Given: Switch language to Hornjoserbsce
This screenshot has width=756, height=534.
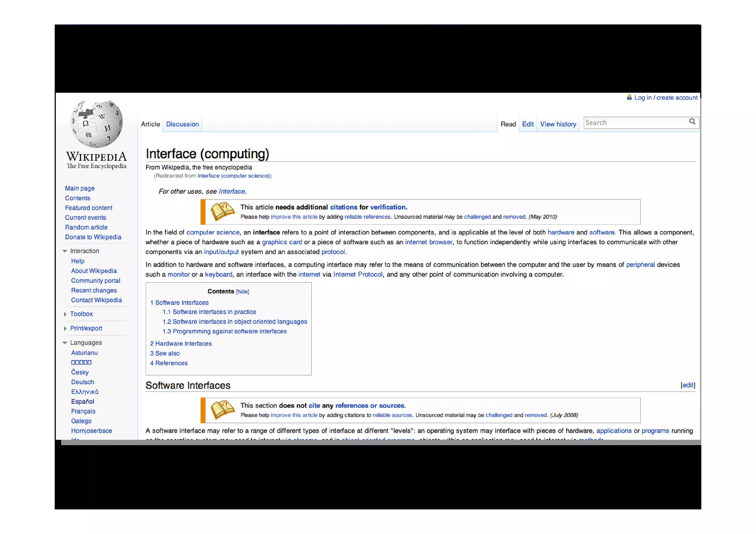Looking at the screenshot, I should click(92, 431).
